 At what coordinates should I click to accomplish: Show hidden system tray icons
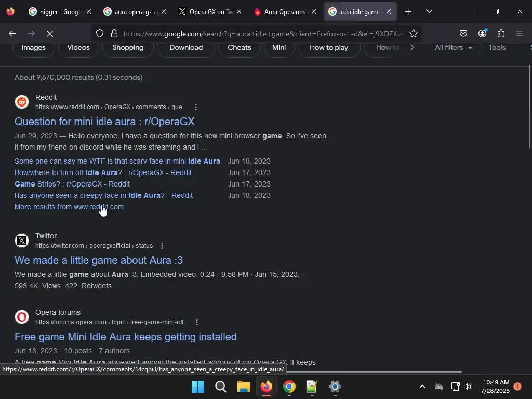[422, 387]
